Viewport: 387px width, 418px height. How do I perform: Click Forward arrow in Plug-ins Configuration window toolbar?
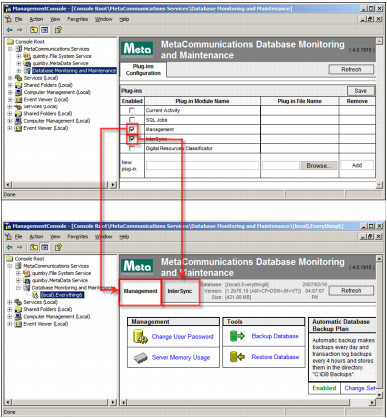click(20, 30)
